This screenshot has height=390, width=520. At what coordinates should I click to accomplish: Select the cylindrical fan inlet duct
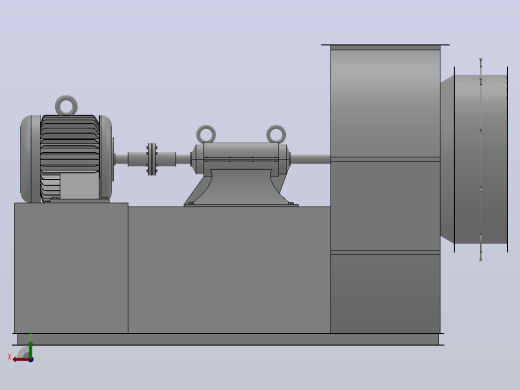(x=480, y=159)
